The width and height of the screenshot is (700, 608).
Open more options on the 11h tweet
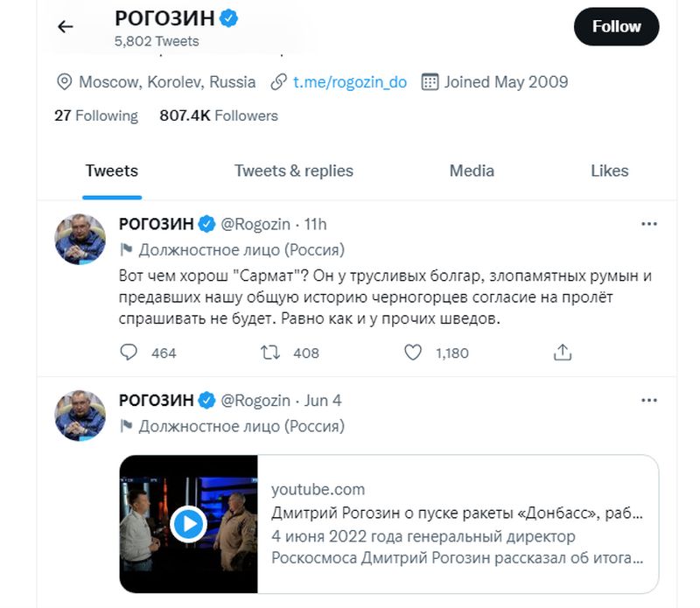tap(648, 224)
